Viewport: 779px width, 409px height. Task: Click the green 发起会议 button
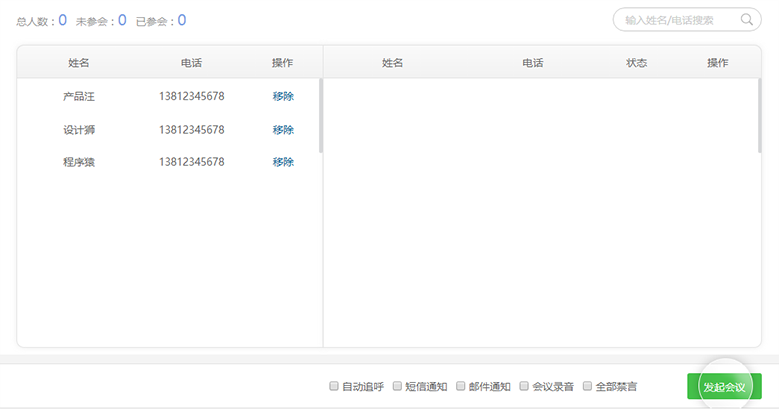(724, 387)
